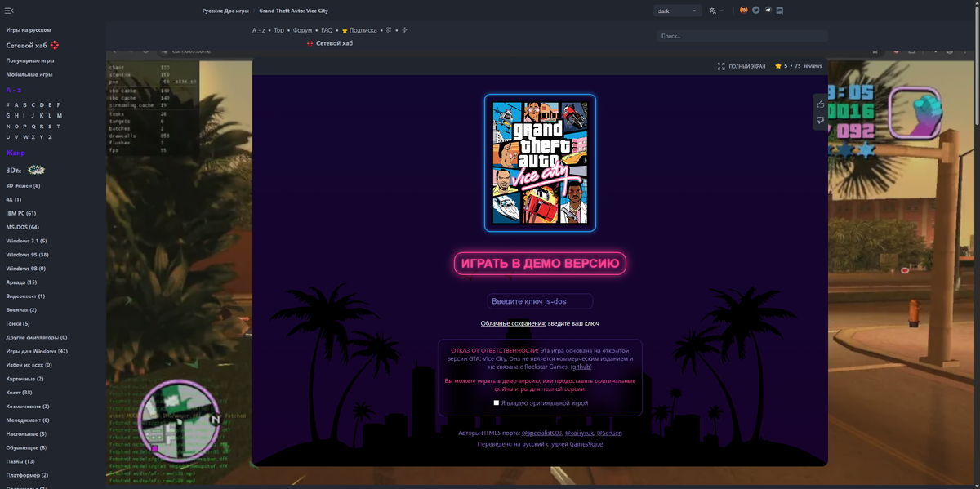Open the 4X (1) genre
Viewport: 980px width, 489px height.
(x=14, y=199)
